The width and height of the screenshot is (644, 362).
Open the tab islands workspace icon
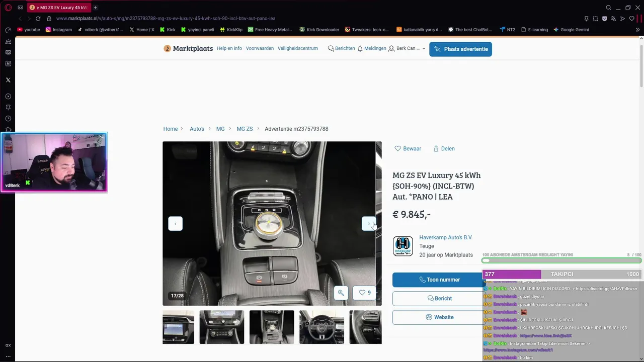20,8
